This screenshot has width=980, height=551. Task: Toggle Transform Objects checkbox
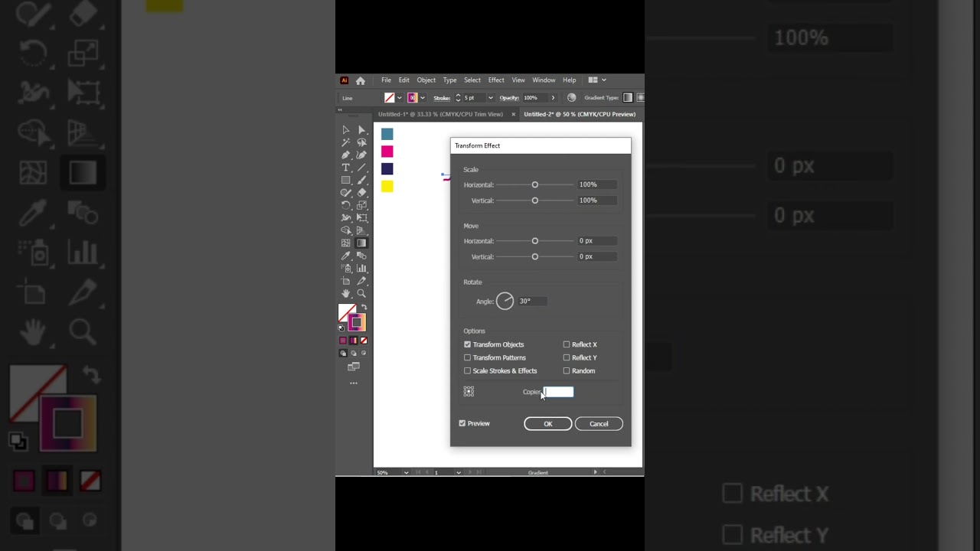tap(467, 344)
